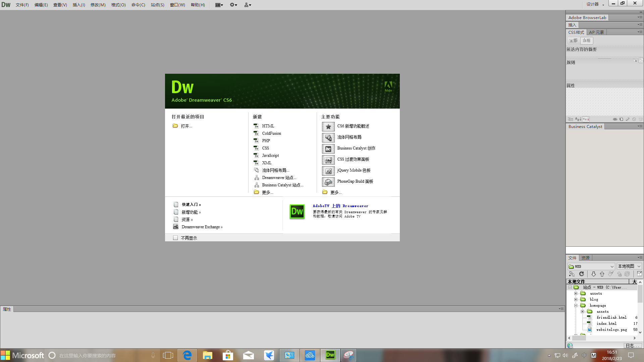Click the refresh icon in Files panel
644x362 pixels.
pyautogui.click(x=582, y=274)
